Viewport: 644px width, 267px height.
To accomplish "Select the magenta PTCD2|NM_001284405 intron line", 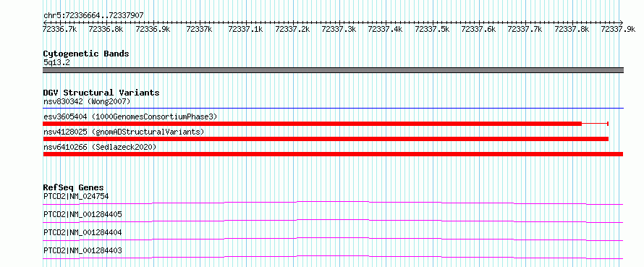I will tap(333, 221).
